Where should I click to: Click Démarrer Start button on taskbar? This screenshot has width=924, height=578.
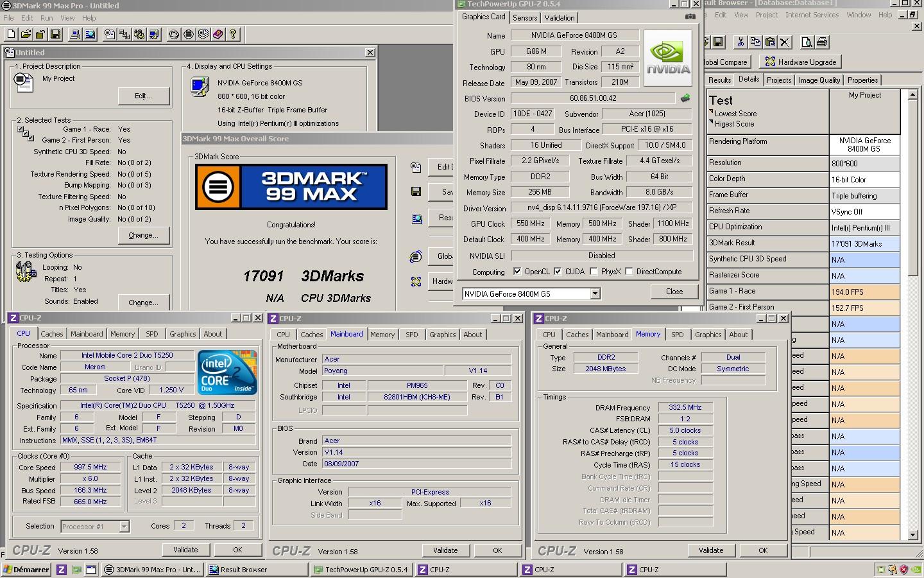coord(26,570)
